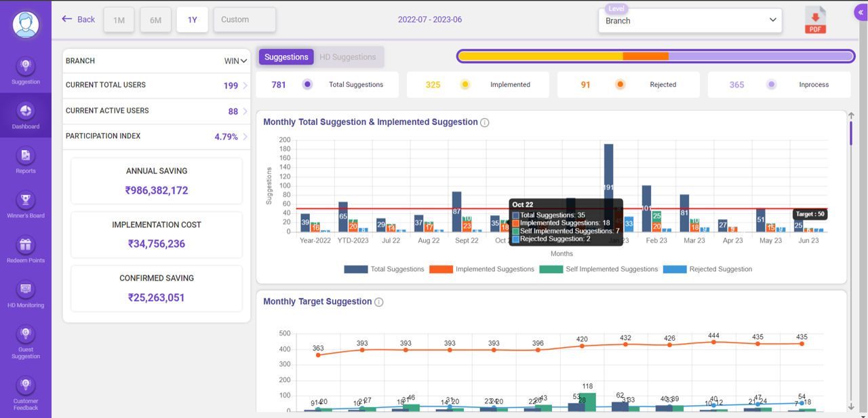Open the Branch level dropdown
Screen dimensions: 868x418
tap(690, 20)
